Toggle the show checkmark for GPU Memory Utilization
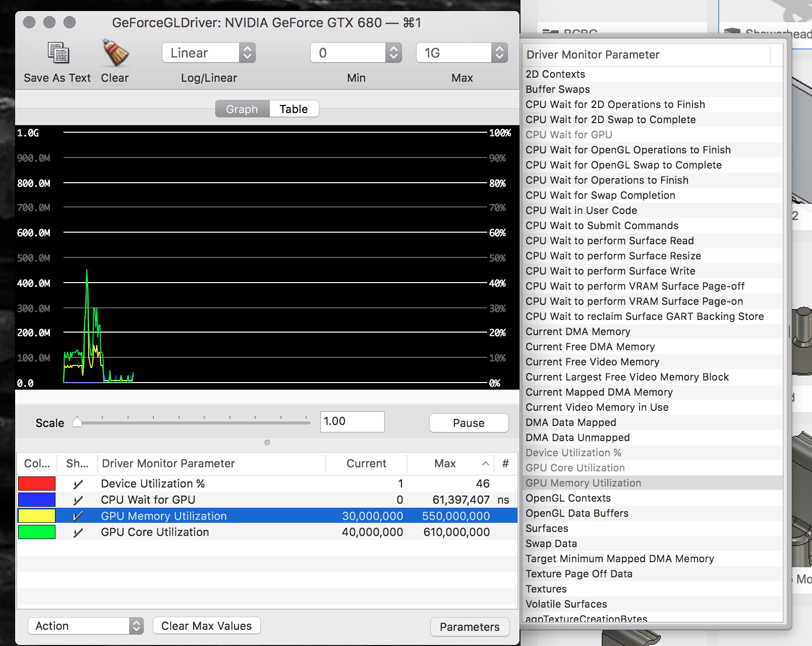 [x=78, y=516]
